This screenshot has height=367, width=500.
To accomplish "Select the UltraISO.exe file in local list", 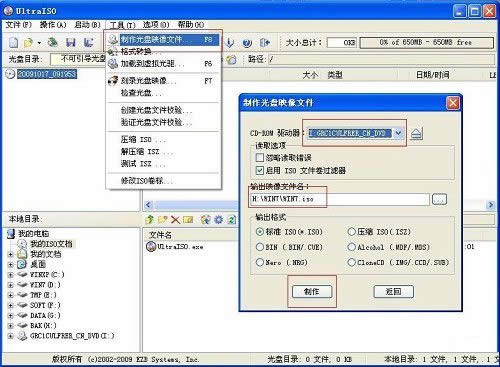I will tap(180, 247).
